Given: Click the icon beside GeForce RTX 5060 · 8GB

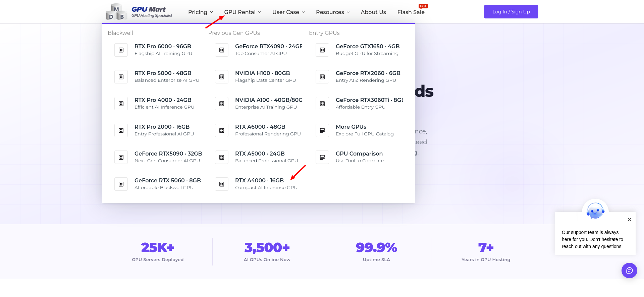Looking at the screenshot, I should [121, 184].
